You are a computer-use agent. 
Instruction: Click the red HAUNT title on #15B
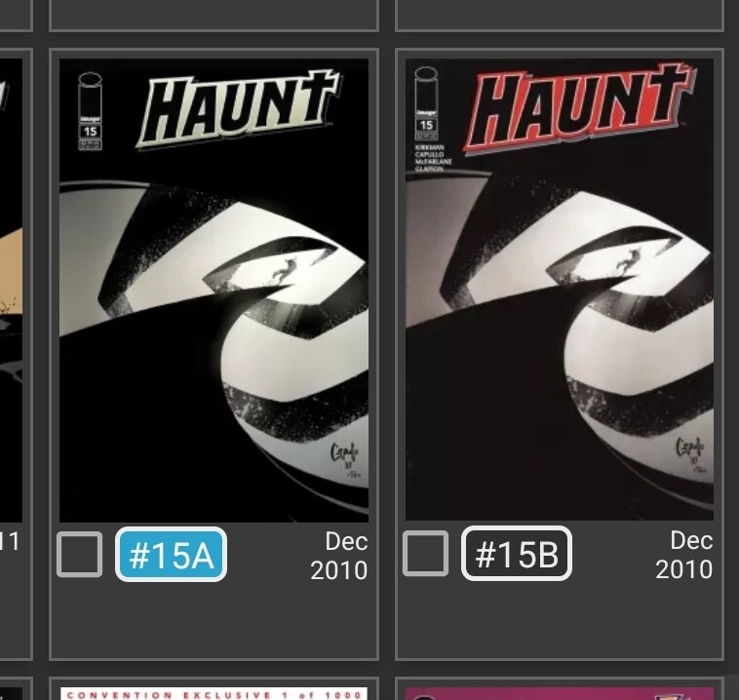click(x=579, y=107)
